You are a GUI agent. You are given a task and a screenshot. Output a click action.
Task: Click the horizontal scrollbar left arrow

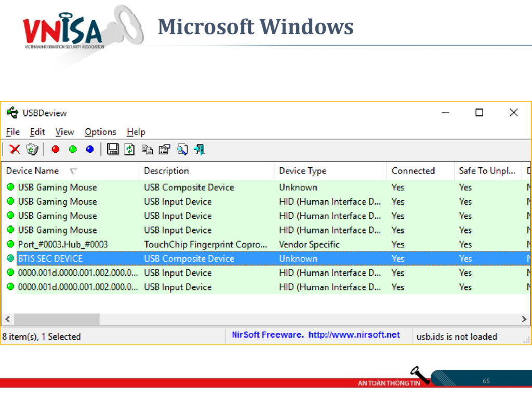pyautogui.click(x=7, y=319)
